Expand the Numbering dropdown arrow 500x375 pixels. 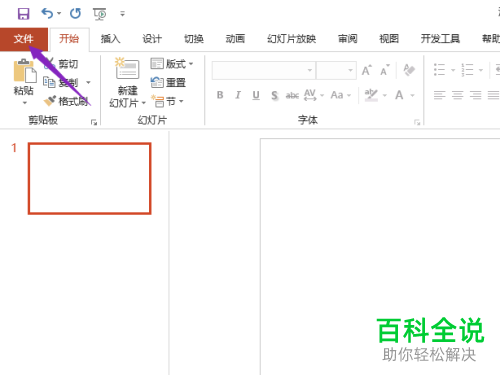(481, 70)
